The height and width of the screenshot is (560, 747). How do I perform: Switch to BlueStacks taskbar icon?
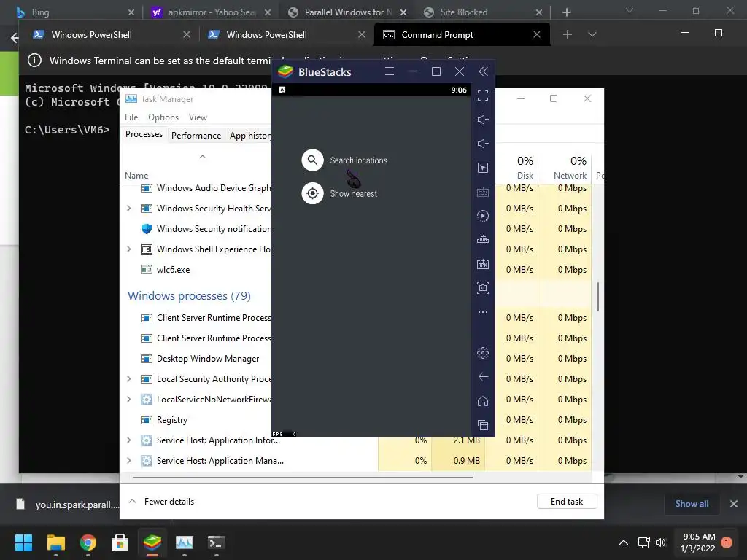click(152, 542)
